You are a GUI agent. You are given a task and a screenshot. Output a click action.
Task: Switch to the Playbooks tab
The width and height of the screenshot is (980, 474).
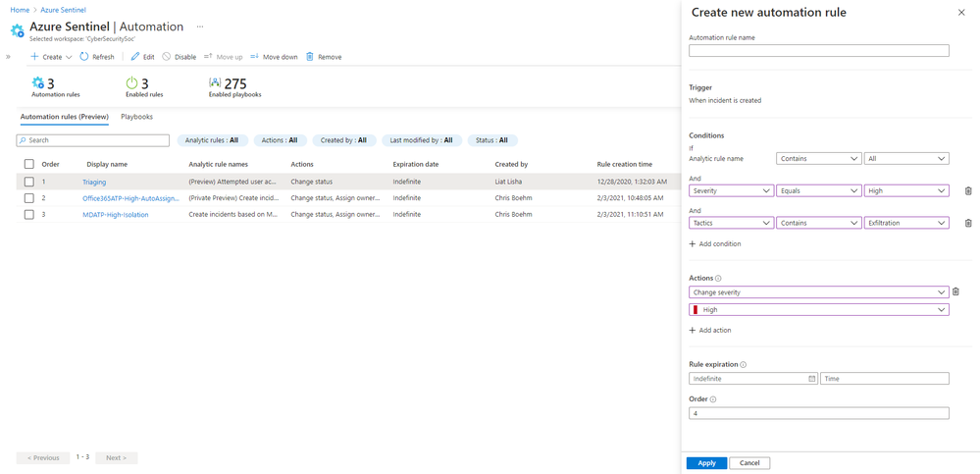137,117
